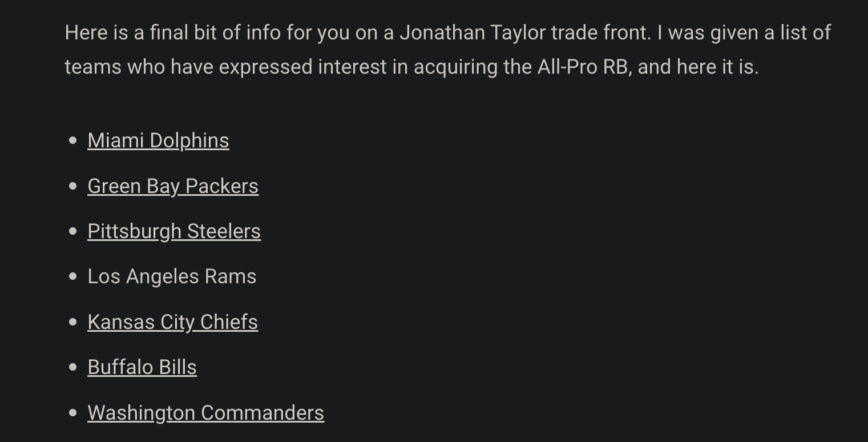Click the bullet before Los Angeles Rams

click(72, 276)
